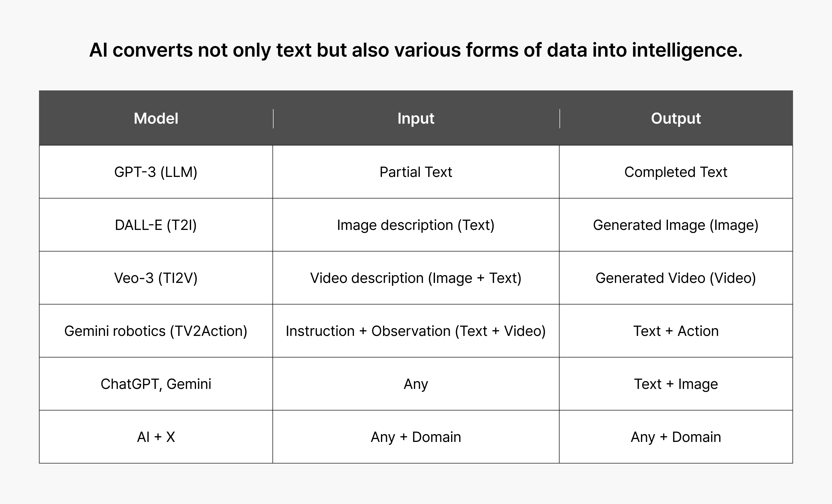832x504 pixels.
Task: Select the Output column header
Action: (x=676, y=118)
